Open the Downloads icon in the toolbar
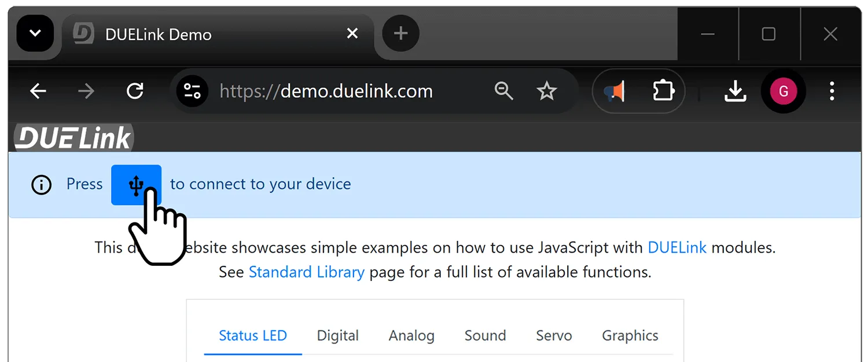Viewport: 868px width, 362px height. click(x=735, y=90)
